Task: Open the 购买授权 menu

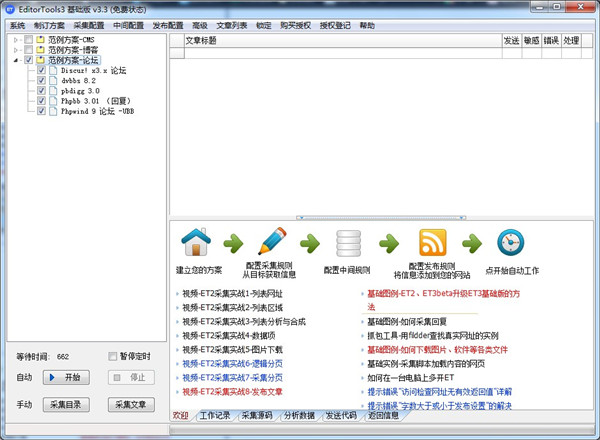Action: (295, 26)
